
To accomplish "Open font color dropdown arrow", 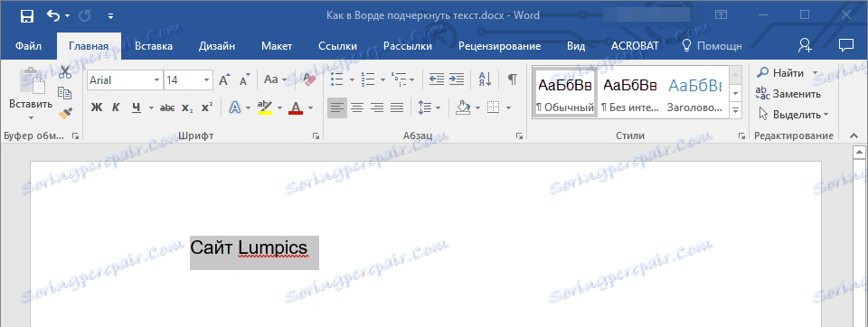I will (x=310, y=107).
